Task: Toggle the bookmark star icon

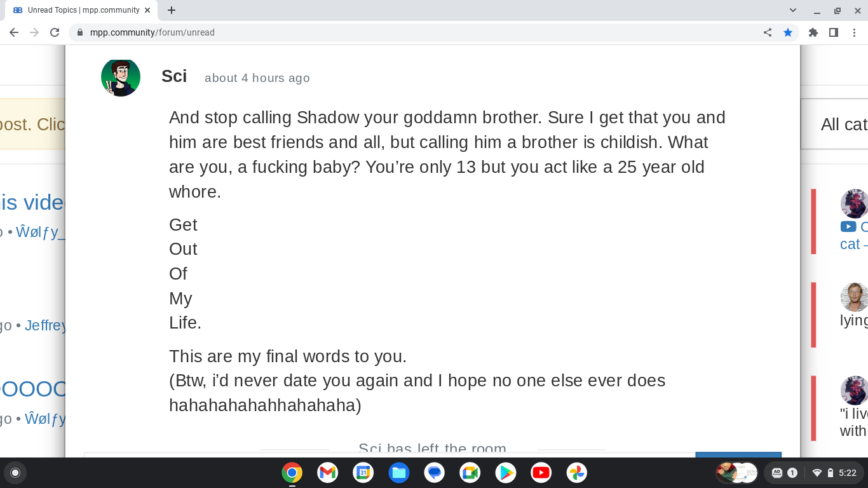Action: 788,32
